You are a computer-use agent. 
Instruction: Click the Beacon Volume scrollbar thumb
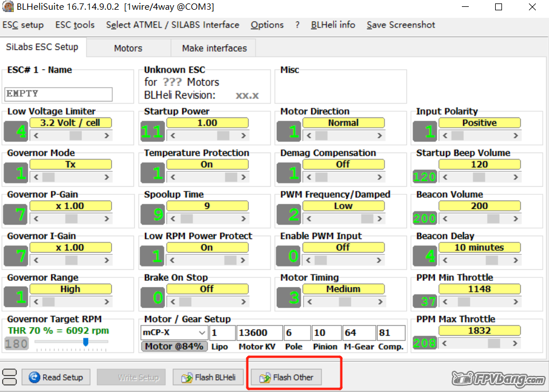pos(493,219)
